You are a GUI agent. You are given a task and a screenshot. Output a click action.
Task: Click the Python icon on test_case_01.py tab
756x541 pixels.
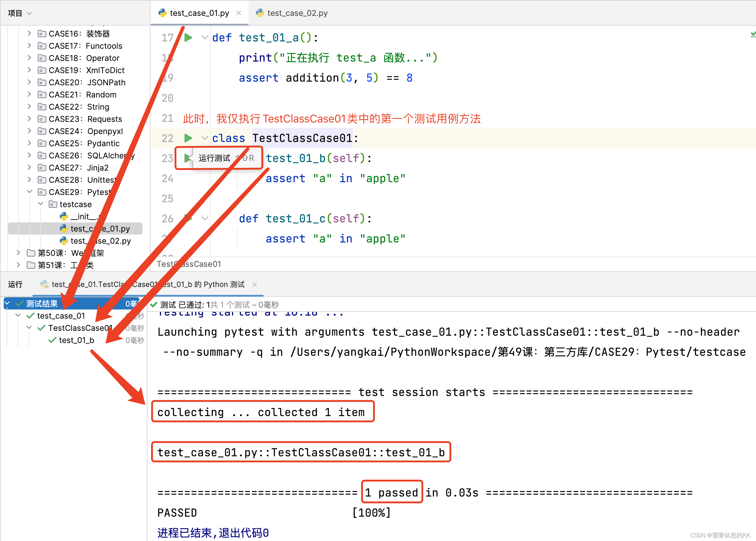(163, 13)
